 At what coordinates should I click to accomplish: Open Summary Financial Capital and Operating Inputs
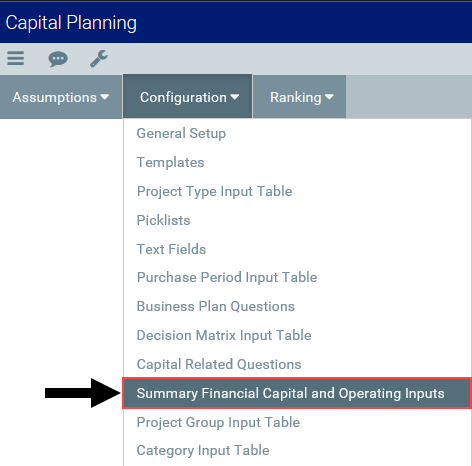297,393
